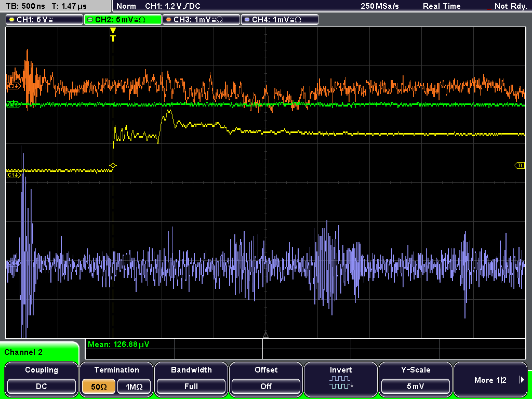532x399 pixels.
Task: Click the Mean: 126.88 µV measurement
Action: pos(118,344)
